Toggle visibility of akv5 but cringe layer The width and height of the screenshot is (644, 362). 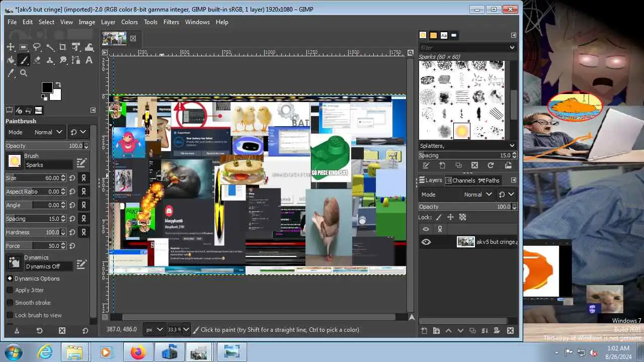(x=426, y=242)
